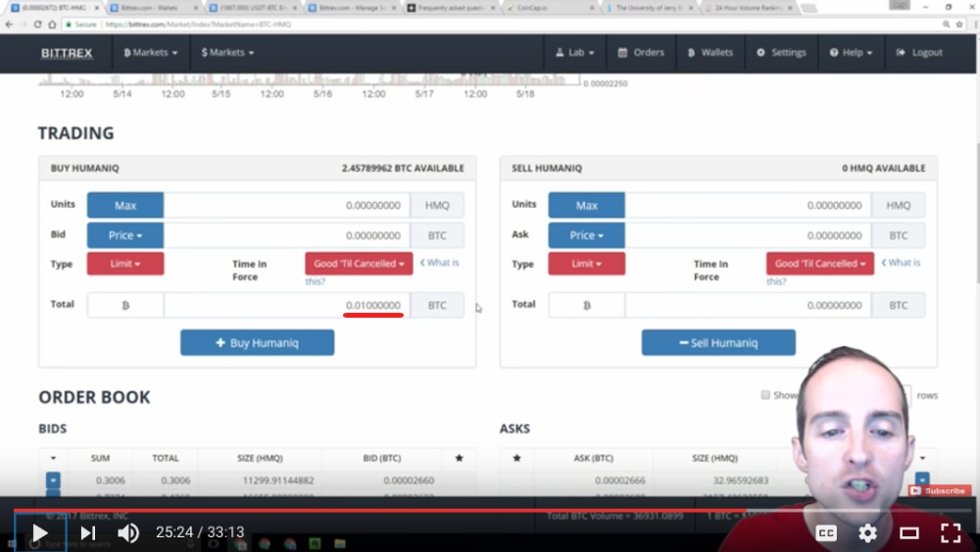Focus sell Total BTC input field
This screenshot has width=980, height=552.
pyautogui.click(x=748, y=305)
